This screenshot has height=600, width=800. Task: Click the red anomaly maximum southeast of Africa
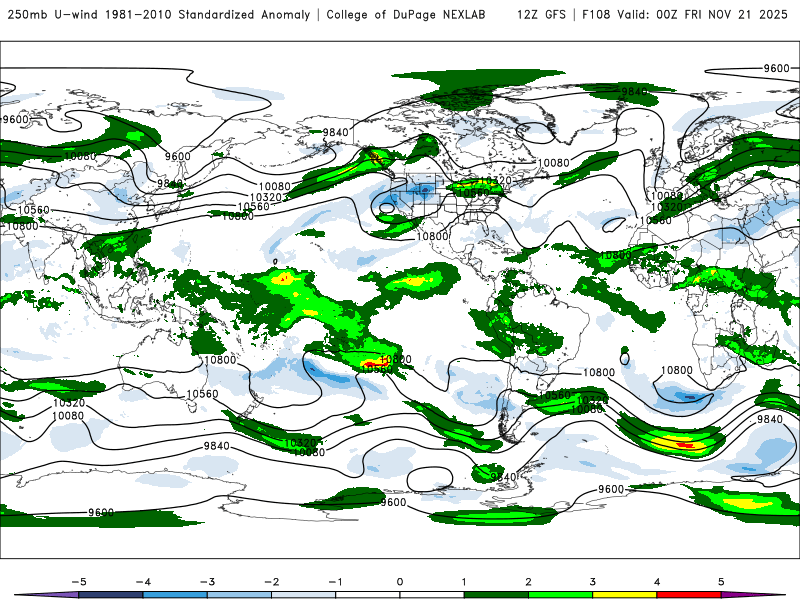685,445
